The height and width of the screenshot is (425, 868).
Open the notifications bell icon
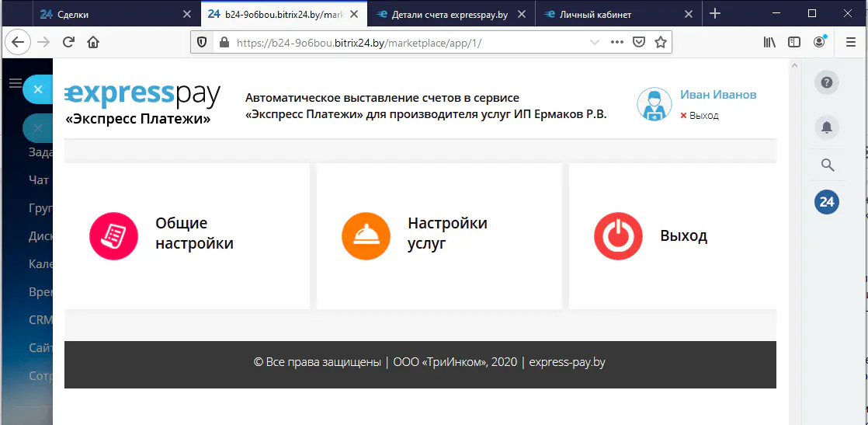pyautogui.click(x=827, y=127)
